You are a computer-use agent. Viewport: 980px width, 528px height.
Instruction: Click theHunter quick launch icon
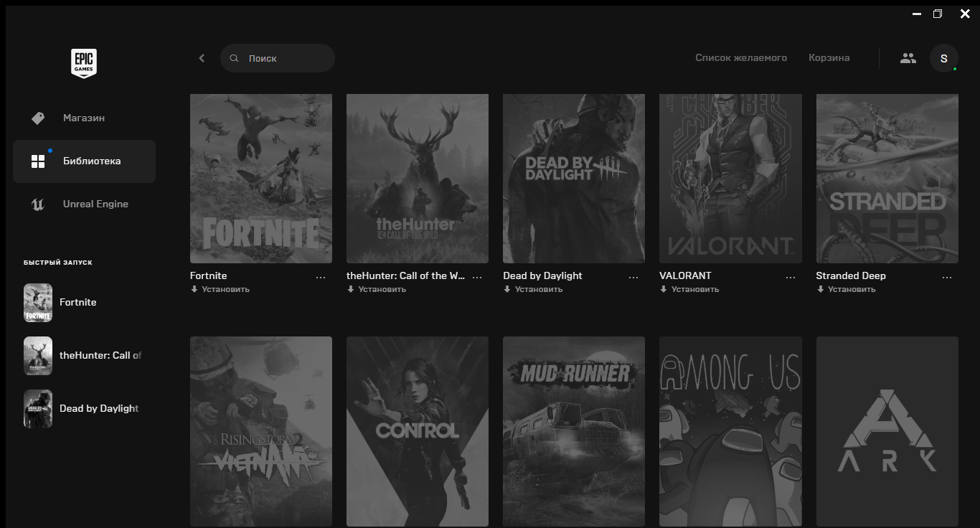click(x=38, y=356)
